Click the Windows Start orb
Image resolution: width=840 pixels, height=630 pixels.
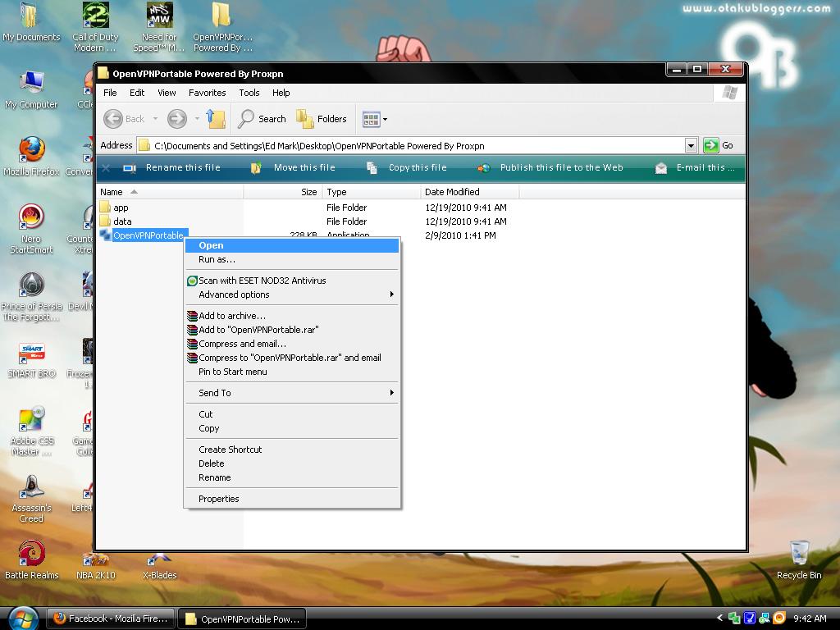point(24,619)
